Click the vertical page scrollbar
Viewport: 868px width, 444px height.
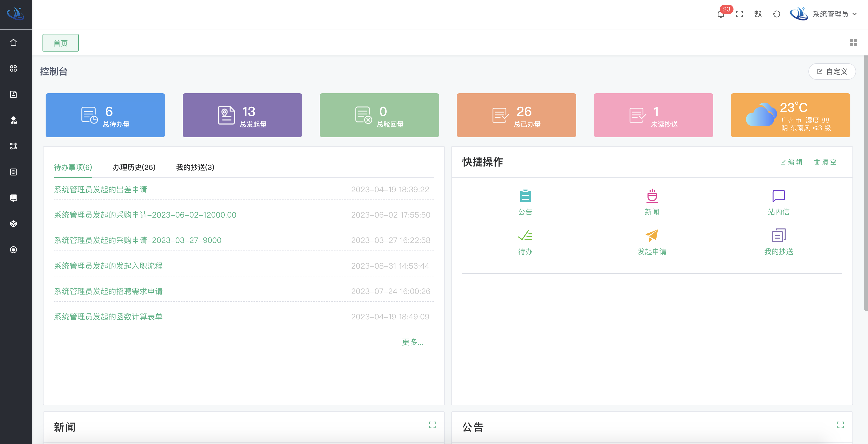[x=865, y=184]
